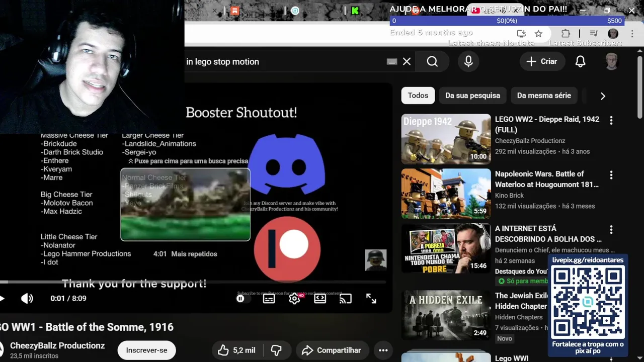Viewport: 644px width, 362px height.
Task: Cast video with the Cast icon
Action: click(x=345, y=299)
